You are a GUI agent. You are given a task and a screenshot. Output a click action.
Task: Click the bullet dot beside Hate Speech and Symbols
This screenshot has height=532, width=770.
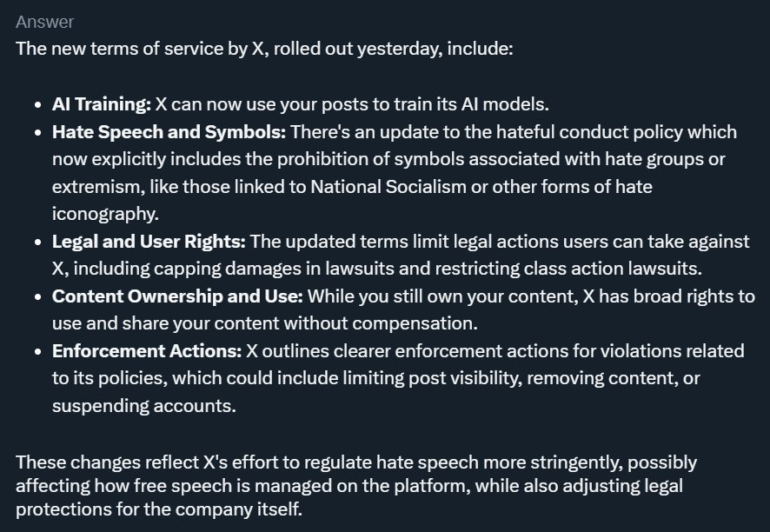point(38,133)
